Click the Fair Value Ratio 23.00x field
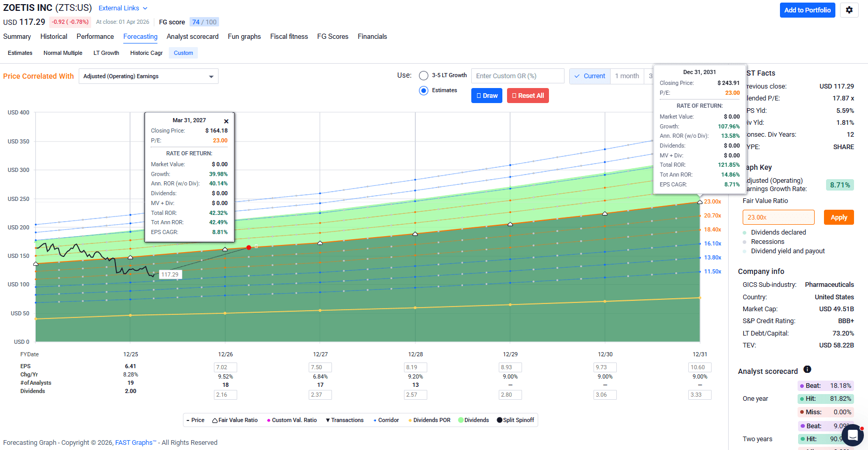Viewport: 868px width, 450px height. pyautogui.click(x=778, y=217)
